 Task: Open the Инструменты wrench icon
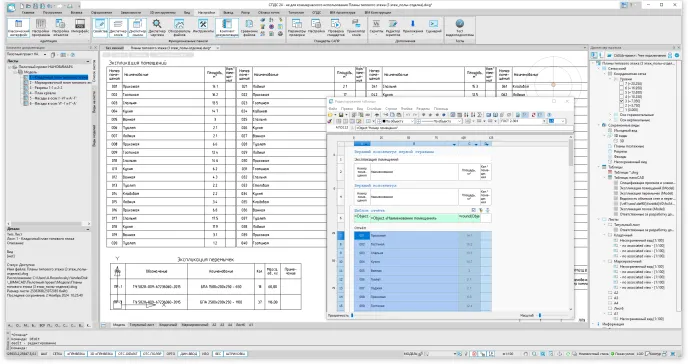203,28
